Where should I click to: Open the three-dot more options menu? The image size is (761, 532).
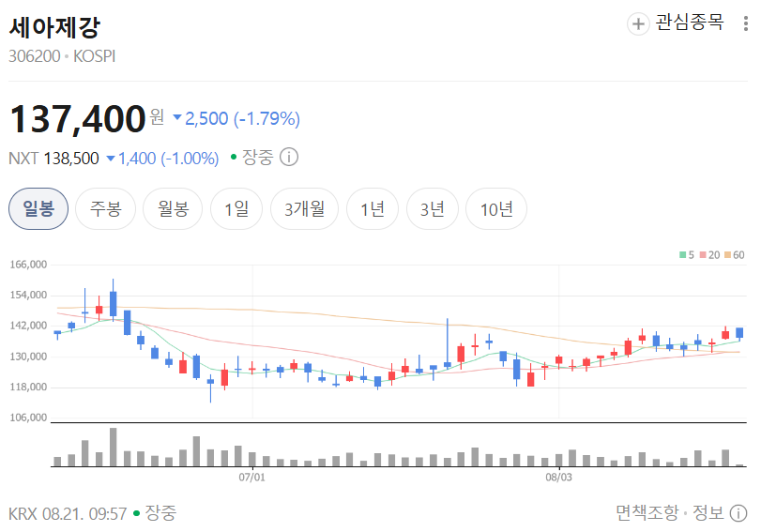pos(745,23)
